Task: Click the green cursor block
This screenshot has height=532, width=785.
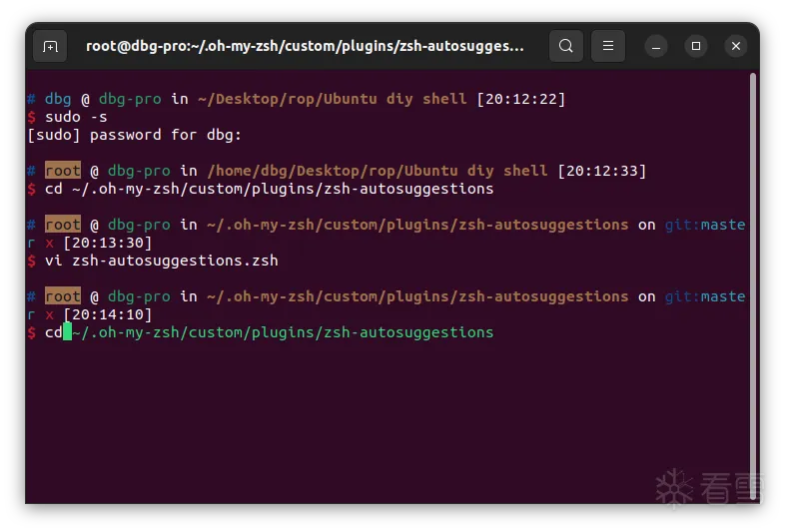Action: (67, 331)
